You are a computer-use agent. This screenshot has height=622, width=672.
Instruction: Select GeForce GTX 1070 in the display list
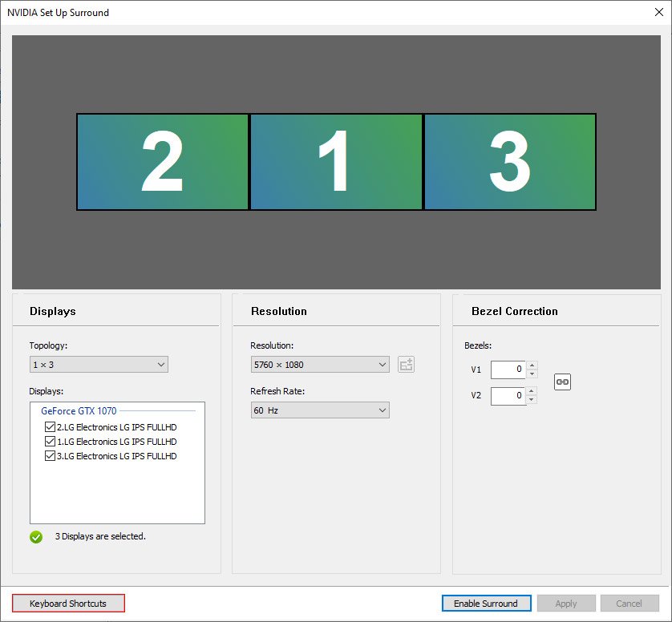(x=79, y=411)
